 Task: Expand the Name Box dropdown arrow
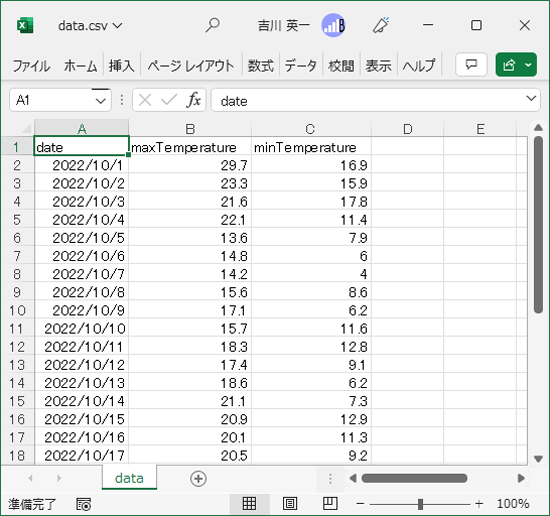tap(101, 101)
